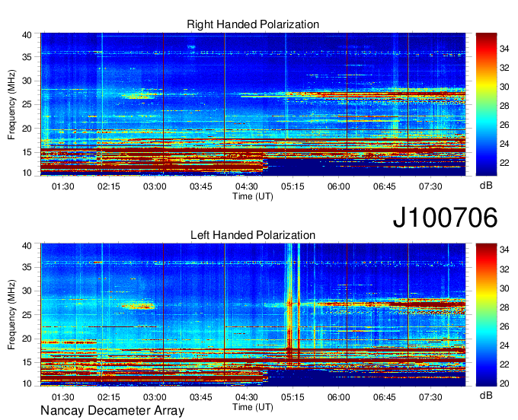518x420 pixels.
Task: Click the 04:30 time tick on upper plot
Action: pyautogui.click(x=247, y=186)
